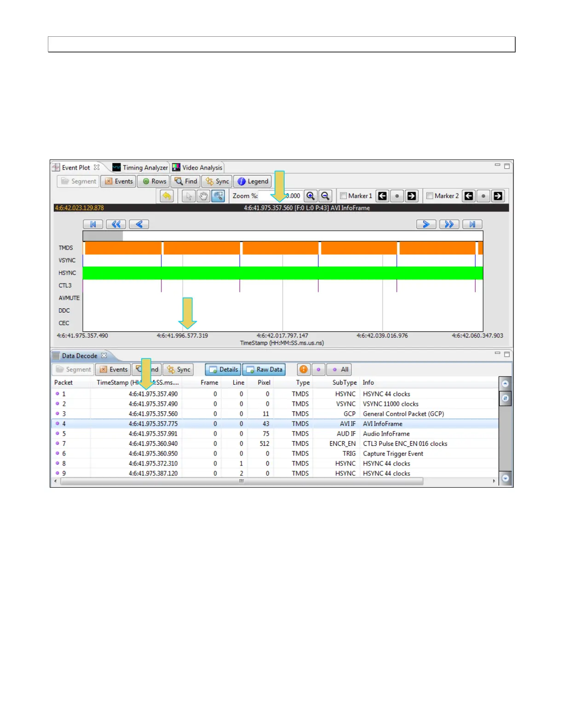
Task: Click Segment in Data Decode toolbar
Action: [73, 370]
